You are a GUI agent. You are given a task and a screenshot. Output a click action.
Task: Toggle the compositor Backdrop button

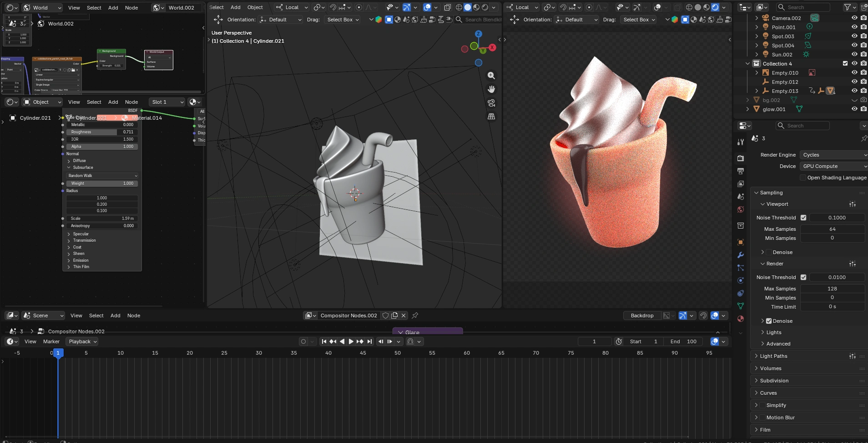[x=642, y=316]
